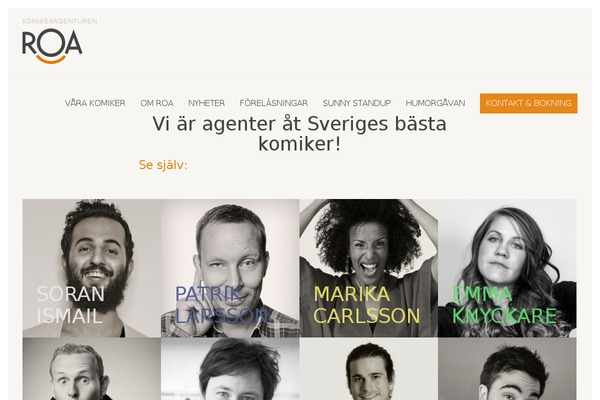
Task: Select the Marika Carlsson portrait tile
Action: click(x=368, y=268)
